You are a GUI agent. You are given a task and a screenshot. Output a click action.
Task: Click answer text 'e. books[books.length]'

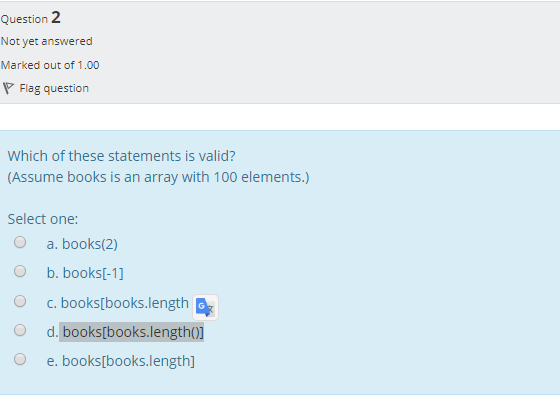pyautogui.click(x=121, y=361)
